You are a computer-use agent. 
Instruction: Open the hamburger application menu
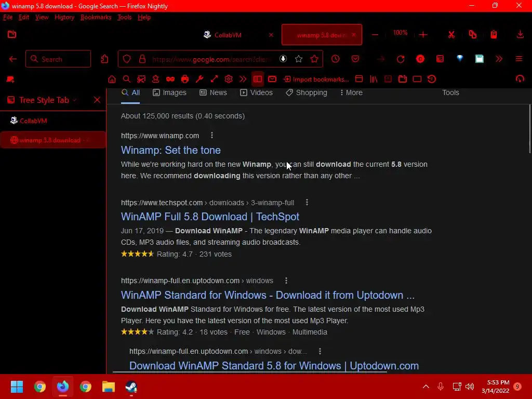[519, 59]
